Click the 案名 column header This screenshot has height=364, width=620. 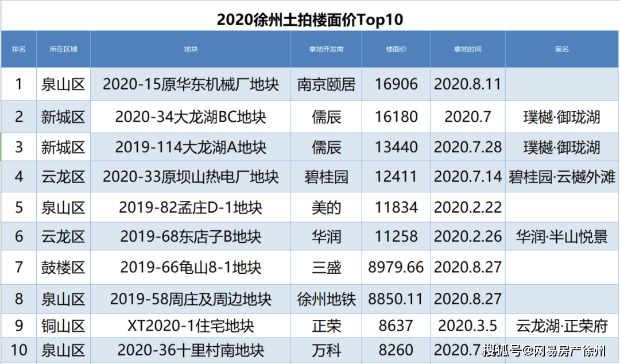pos(562,49)
